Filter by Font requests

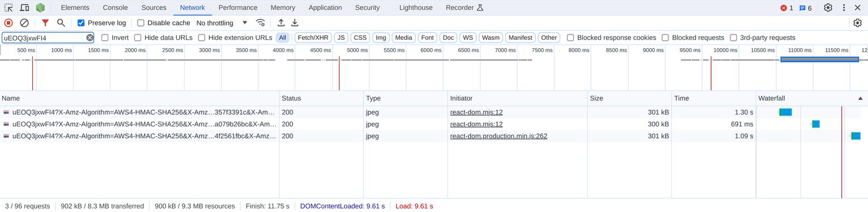(x=427, y=37)
